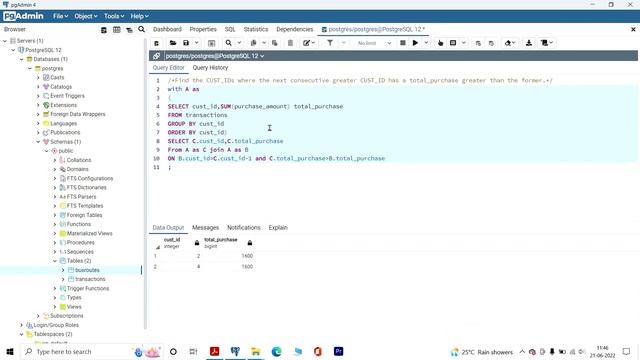
Task: Click the Find magnifier icon in query toolbar
Action: click(x=229, y=43)
